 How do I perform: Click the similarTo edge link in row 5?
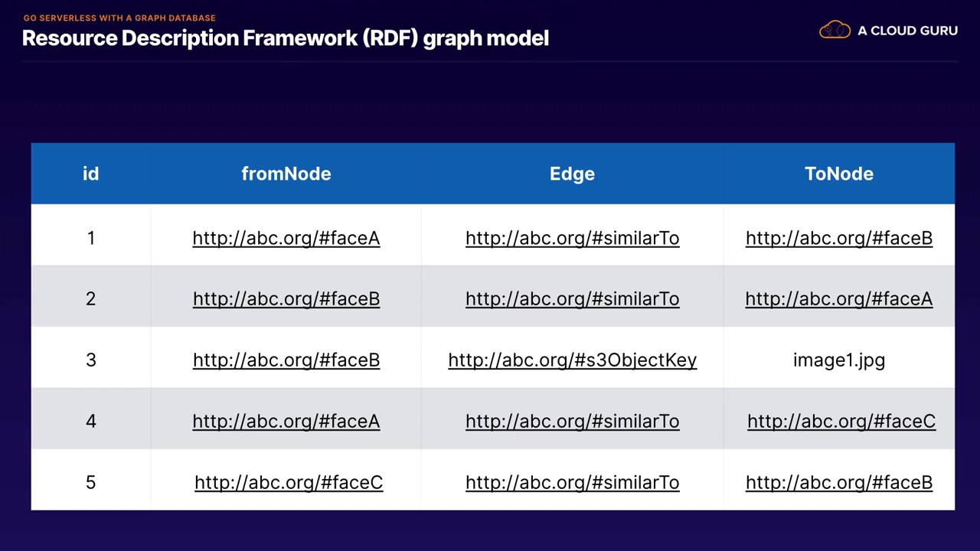pos(572,483)
